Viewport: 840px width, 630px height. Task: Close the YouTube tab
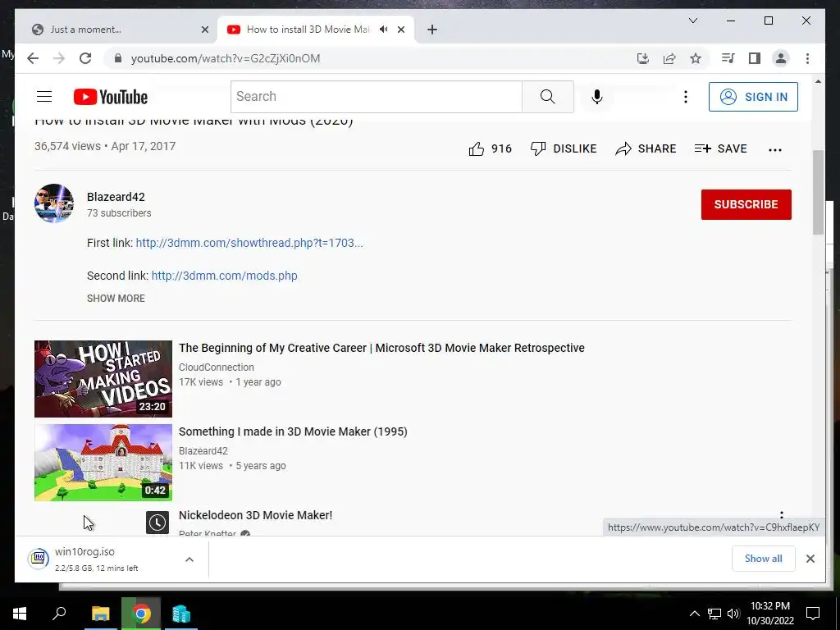click(400, 30)
